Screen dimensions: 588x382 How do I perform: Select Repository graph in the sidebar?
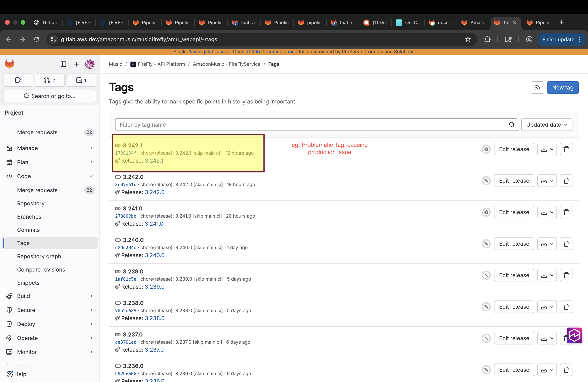[x=39, y=256]
